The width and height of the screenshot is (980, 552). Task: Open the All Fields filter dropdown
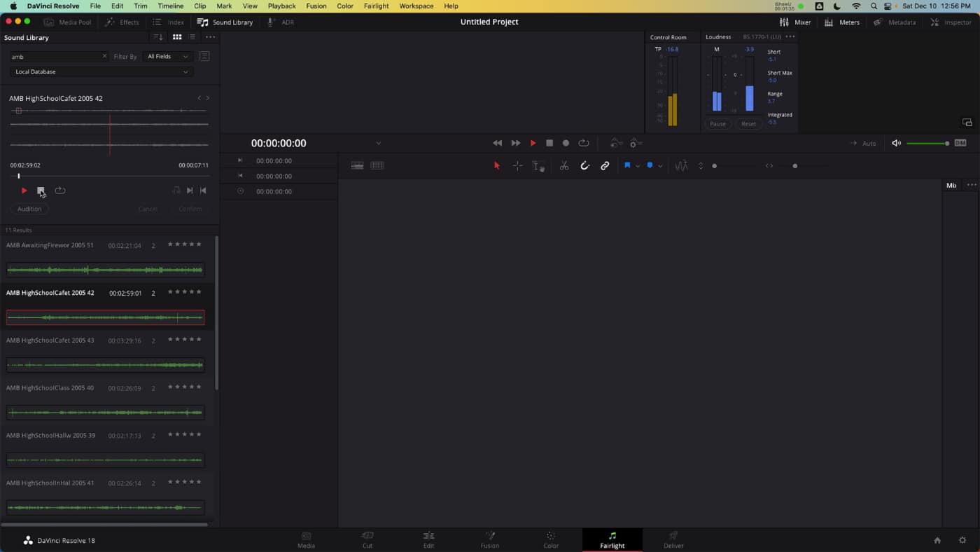click(168, 57)
